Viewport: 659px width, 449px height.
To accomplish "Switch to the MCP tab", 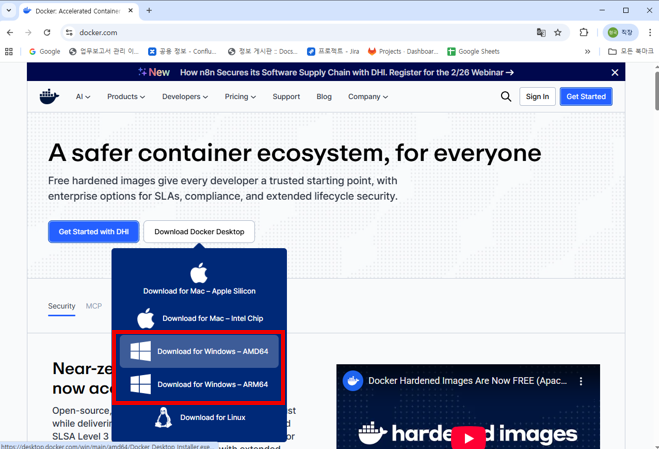I will tap(94, 306).
